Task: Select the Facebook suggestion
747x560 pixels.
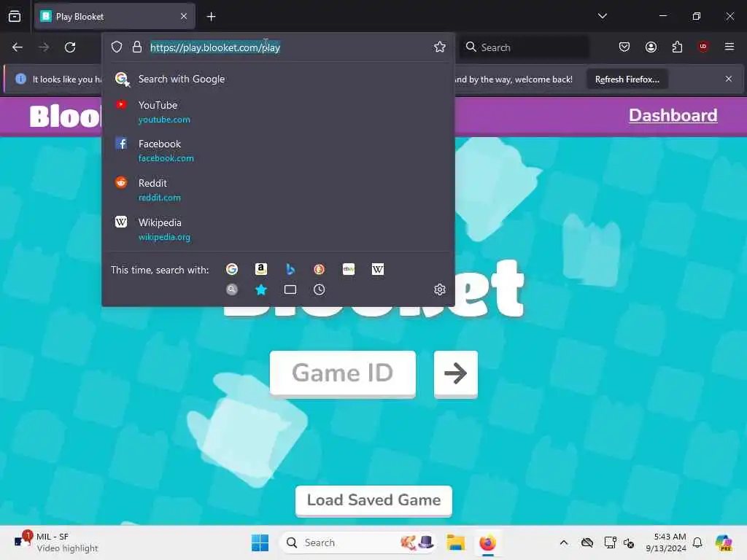Action: (278, 150)
